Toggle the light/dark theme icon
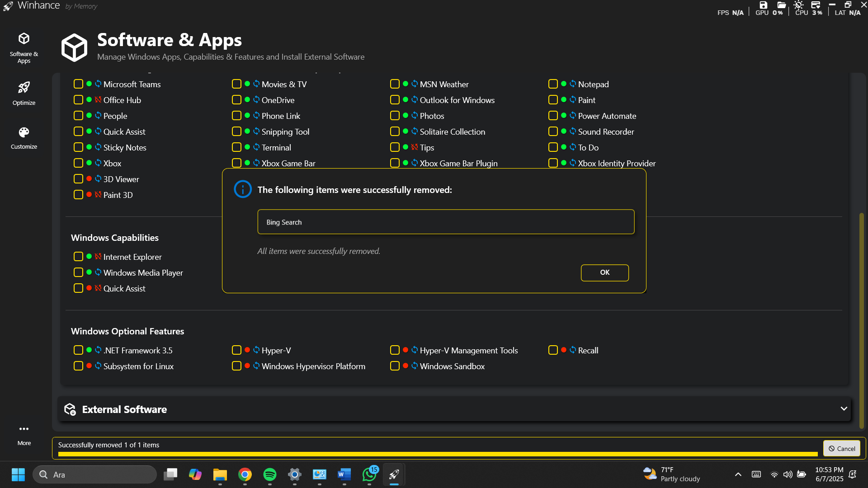 (798, 5)
